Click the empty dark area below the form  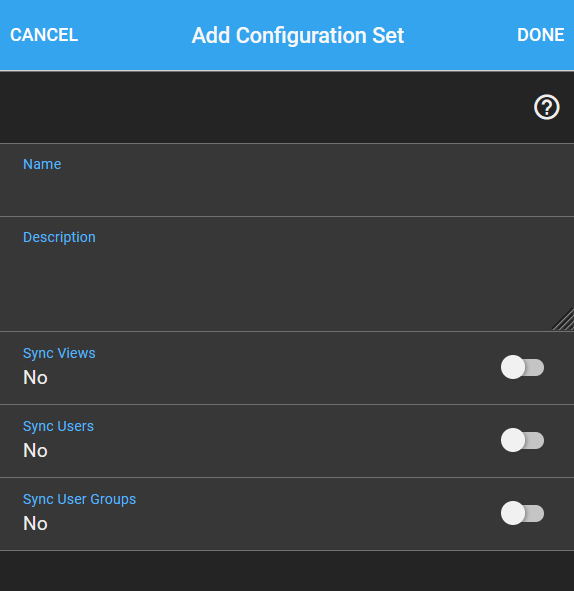coord(287,571)
